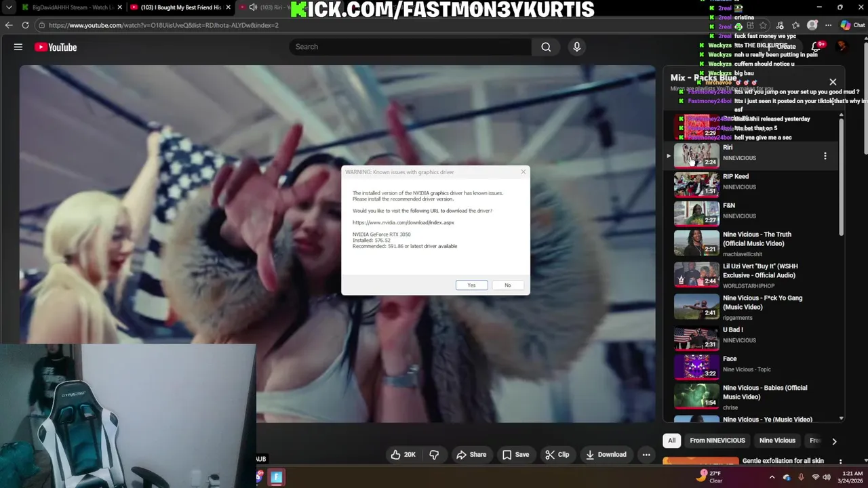Open options menu for Riri playlist item
This screenshot has height=488, width=868.
click(x=825, y=156)
